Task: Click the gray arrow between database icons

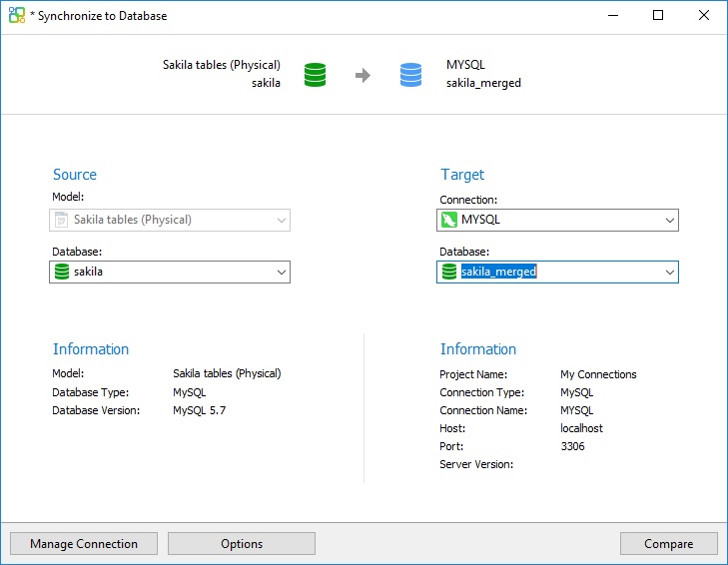Action: [x=363, y=75]
